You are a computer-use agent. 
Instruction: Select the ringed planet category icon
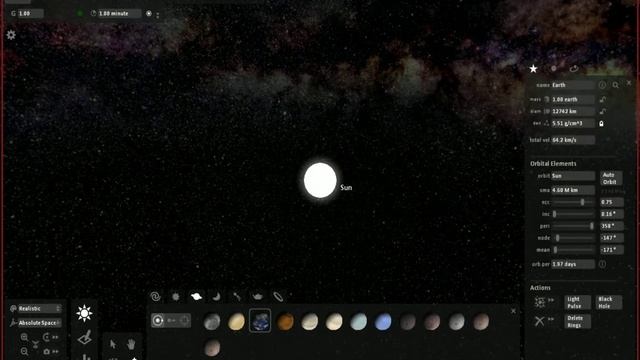(196, 297)
